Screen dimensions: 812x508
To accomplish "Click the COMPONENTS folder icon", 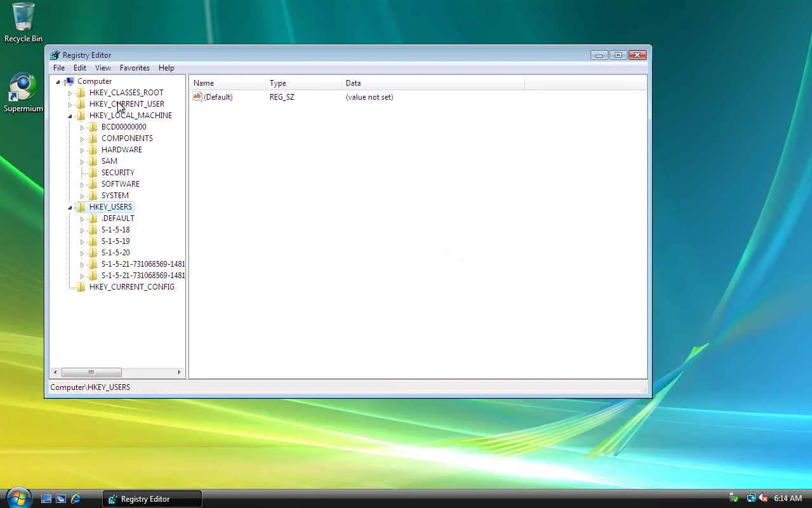I will point(93,138).
